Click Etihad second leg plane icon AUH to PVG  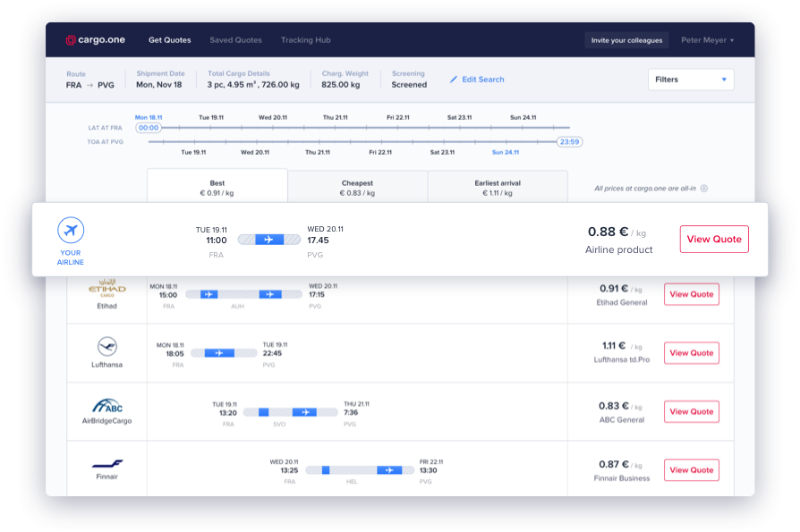[270, 294]
